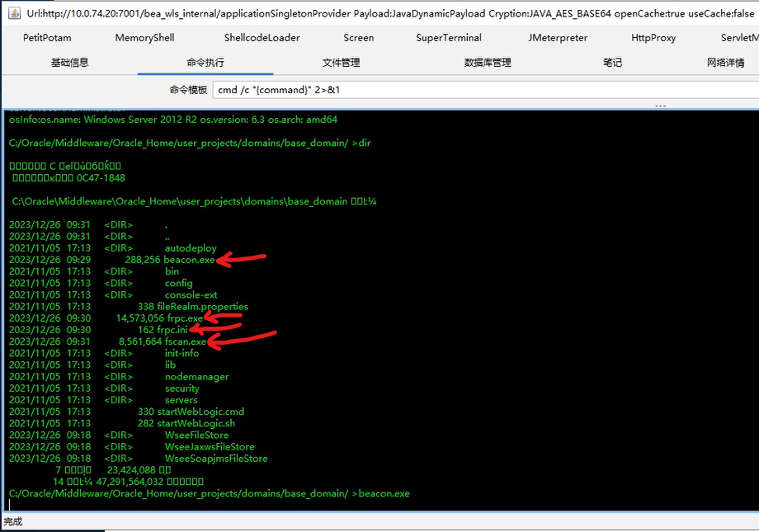Click the frpc.exe entry in the output
The height and width of the screenshot is (532, 759).
click(185, 318)
